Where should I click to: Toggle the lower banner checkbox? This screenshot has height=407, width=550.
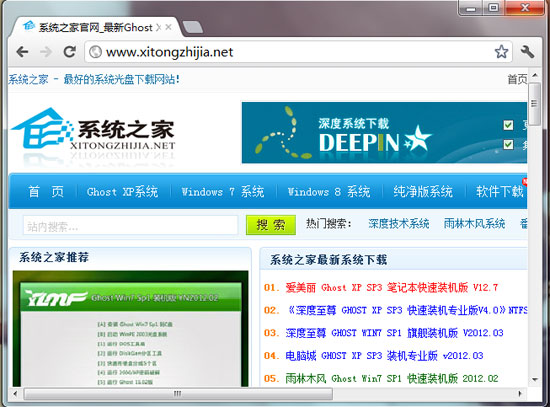(x=508, y=145)
